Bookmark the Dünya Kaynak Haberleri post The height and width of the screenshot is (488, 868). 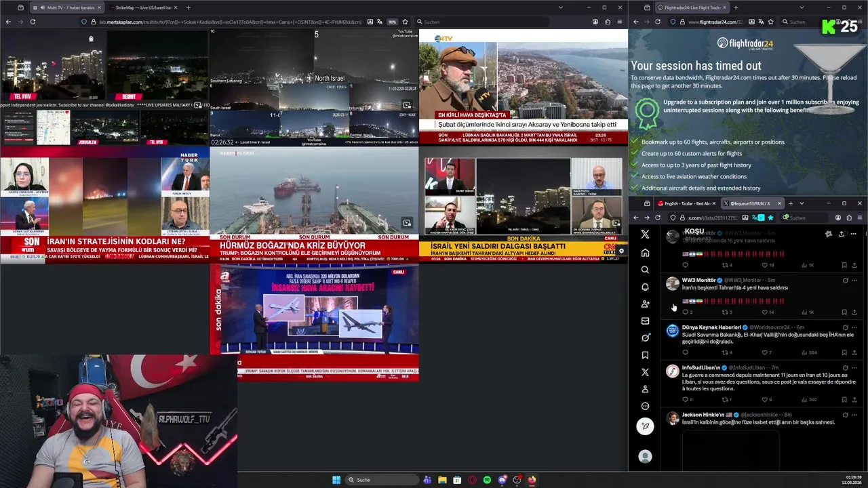coord(844,352)
